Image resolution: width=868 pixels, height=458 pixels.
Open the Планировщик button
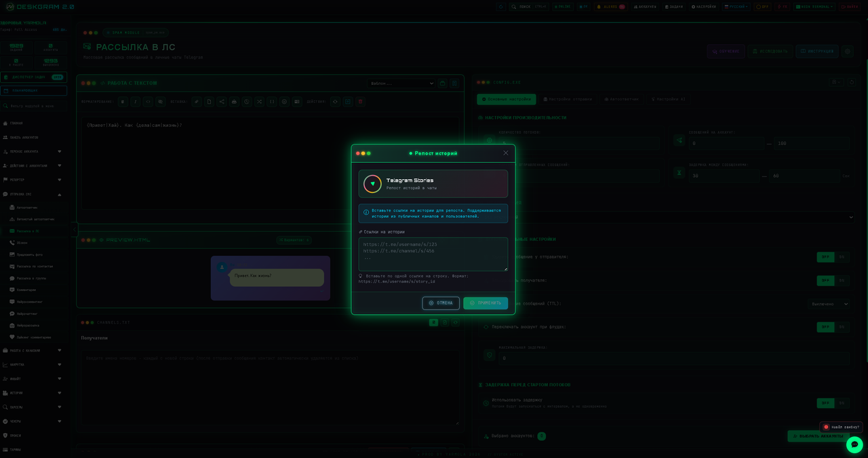33,90
